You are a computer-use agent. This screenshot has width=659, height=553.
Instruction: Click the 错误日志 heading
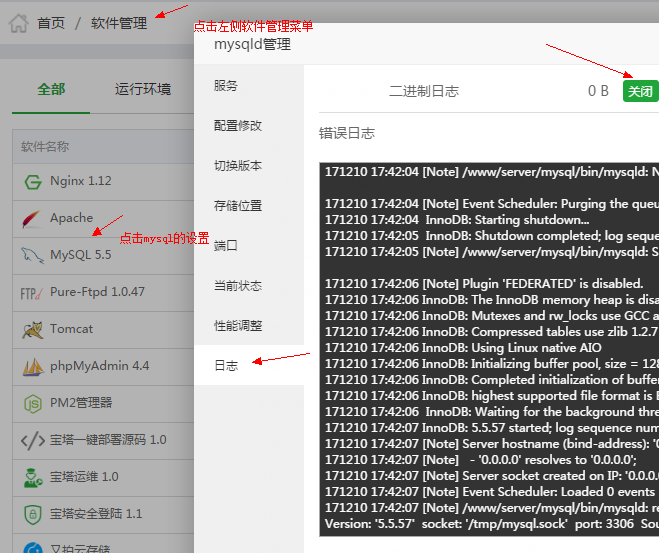point(347,133)
